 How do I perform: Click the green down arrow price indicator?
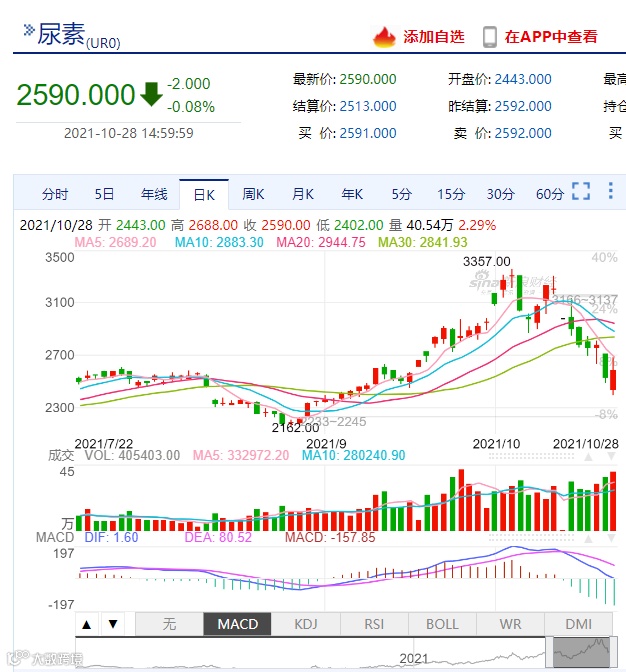pyautogui.click(x=151, y=94)
